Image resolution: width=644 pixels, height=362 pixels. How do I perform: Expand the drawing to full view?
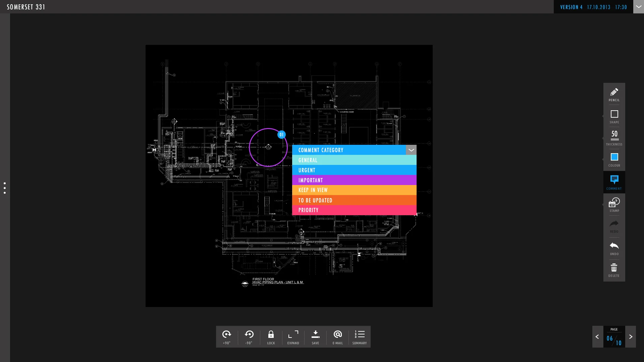point(293,337)
